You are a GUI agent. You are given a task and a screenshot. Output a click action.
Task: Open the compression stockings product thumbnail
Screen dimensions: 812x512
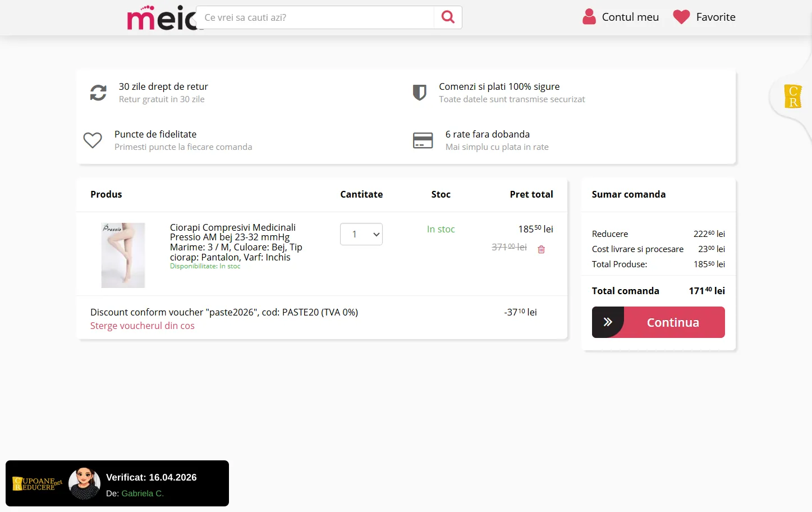click(123, 255)
